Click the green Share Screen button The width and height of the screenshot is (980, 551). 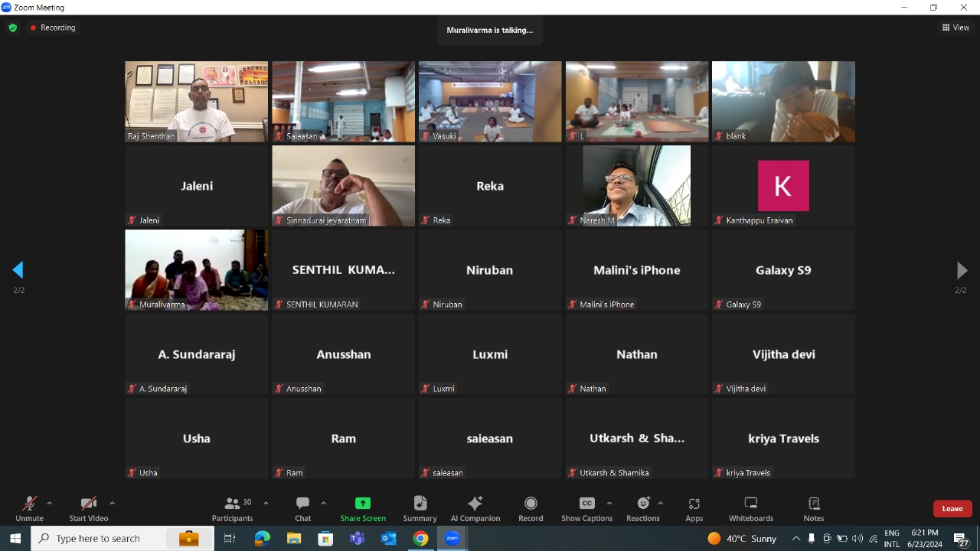[363, 508]
